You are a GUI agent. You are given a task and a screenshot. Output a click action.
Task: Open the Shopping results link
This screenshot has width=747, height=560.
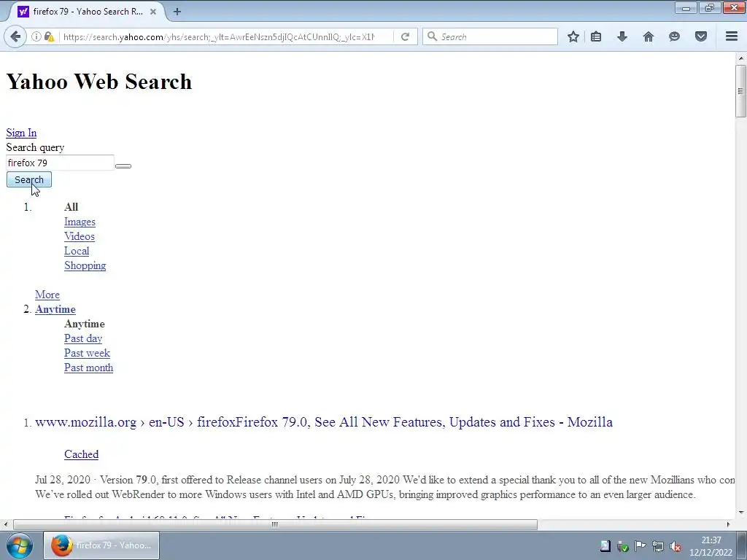click(x=85, y=265)
